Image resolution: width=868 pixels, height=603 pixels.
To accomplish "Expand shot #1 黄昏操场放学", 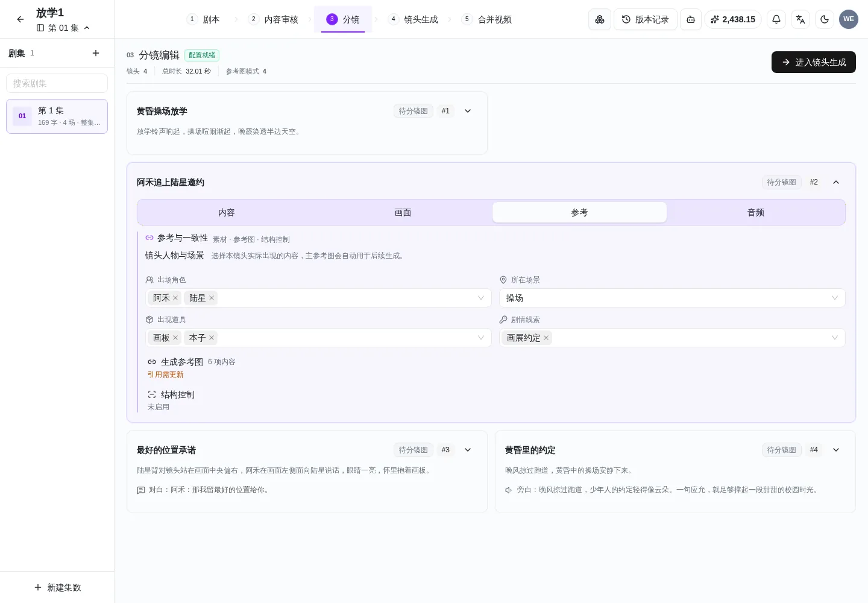I will point(468,111).
